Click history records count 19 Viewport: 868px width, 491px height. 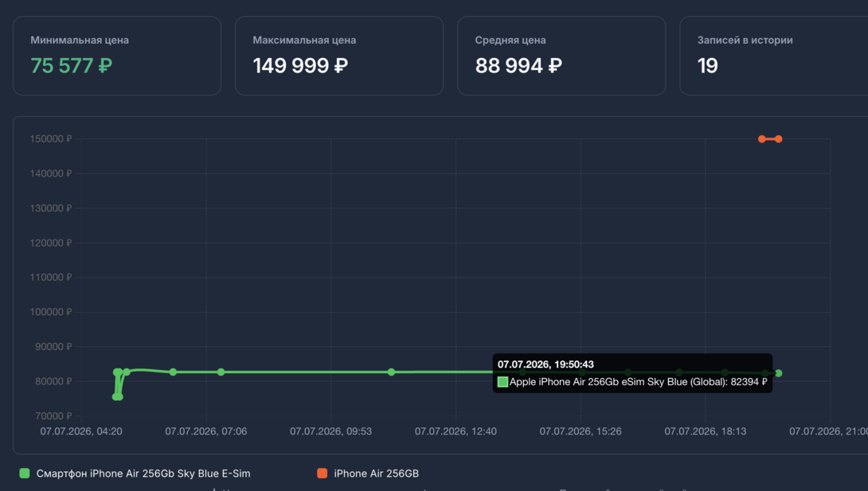click(707, 66)
